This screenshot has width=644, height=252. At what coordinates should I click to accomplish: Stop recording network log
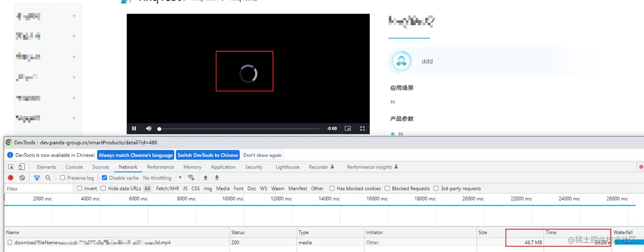pyautogui.click(x=11, y=178)
